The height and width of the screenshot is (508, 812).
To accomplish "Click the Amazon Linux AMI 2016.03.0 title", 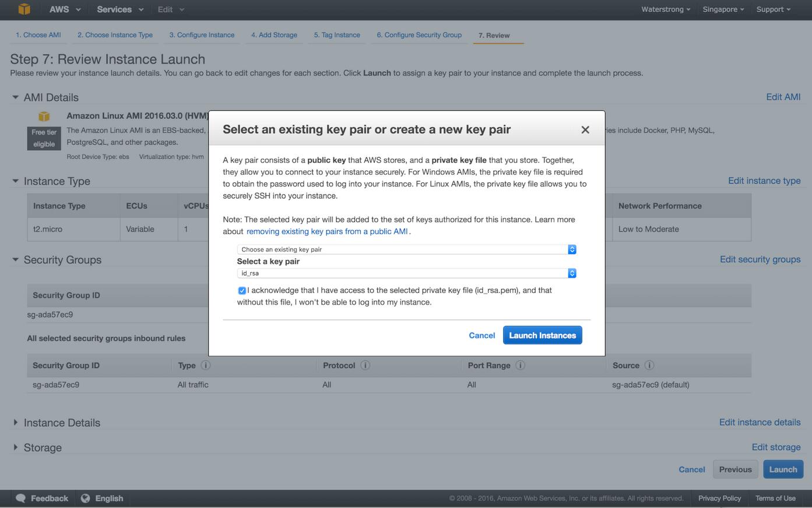I will pos(138,116).
